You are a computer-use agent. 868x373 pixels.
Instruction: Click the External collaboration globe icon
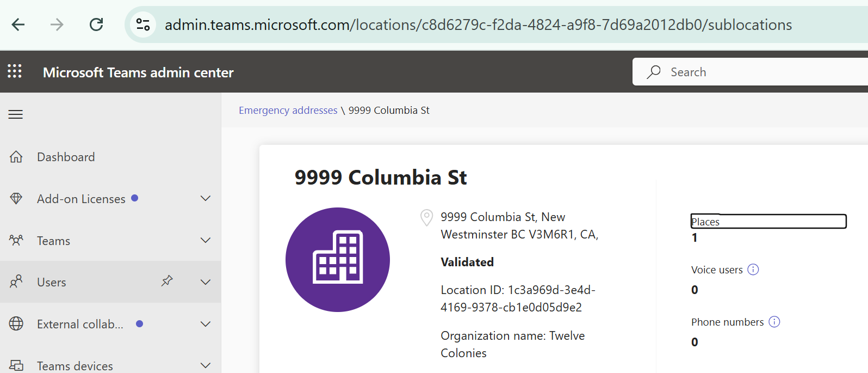click(16, 324)
